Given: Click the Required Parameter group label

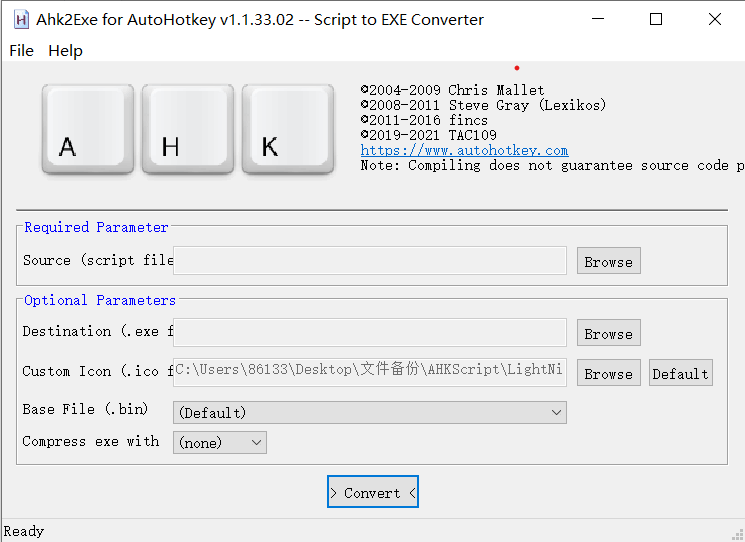Looking at the screenshot, I should tap(96, 227).
